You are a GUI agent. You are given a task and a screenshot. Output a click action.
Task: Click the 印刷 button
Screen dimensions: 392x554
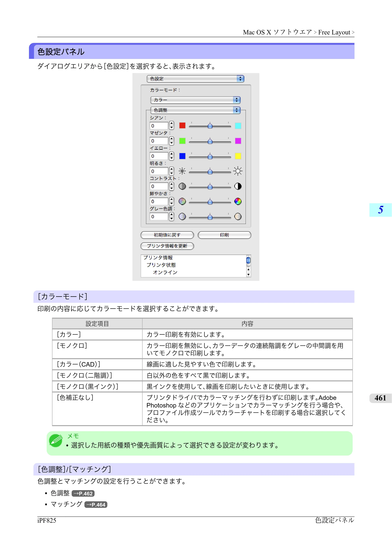click(225, 235)
